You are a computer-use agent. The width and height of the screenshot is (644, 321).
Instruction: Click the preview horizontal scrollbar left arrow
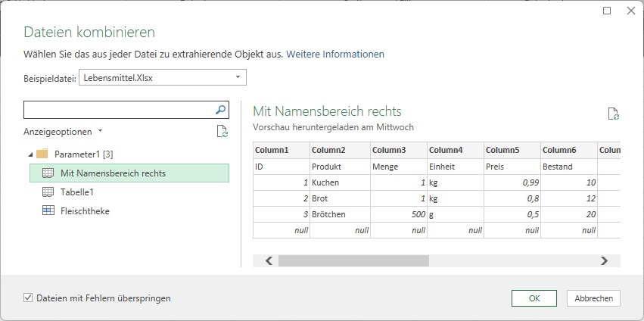(269, 260)
